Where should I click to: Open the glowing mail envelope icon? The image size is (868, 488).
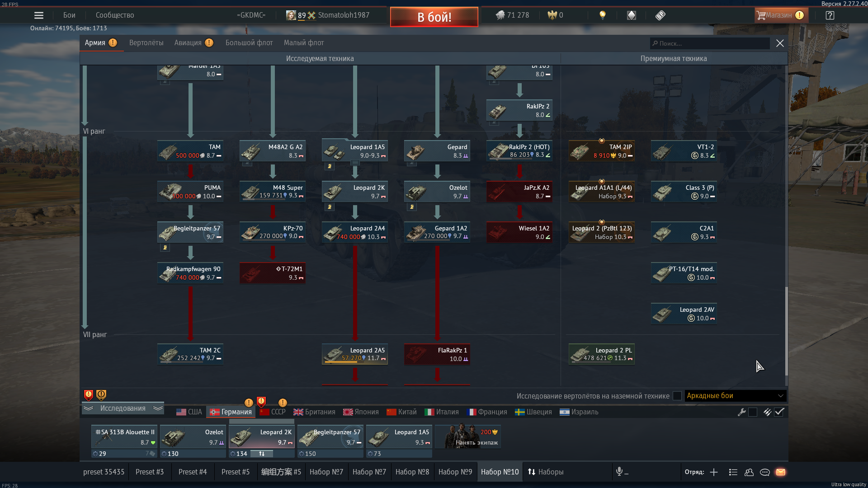click(x=781, y=472)
